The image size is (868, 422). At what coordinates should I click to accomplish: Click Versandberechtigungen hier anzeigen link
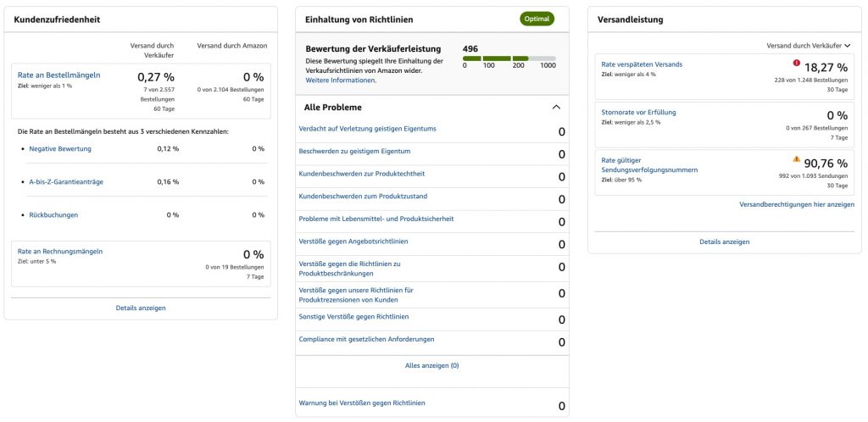pyautogui.click(x=797, y=204)
